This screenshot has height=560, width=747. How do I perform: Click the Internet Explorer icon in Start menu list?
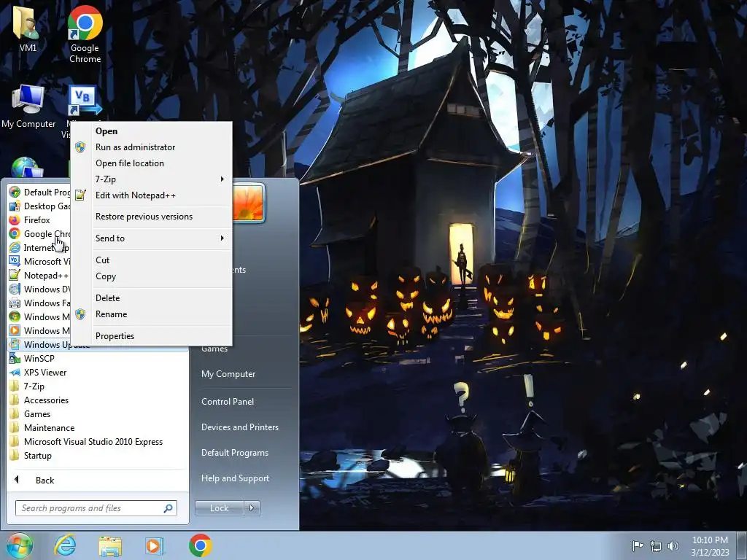click(15, 247)
